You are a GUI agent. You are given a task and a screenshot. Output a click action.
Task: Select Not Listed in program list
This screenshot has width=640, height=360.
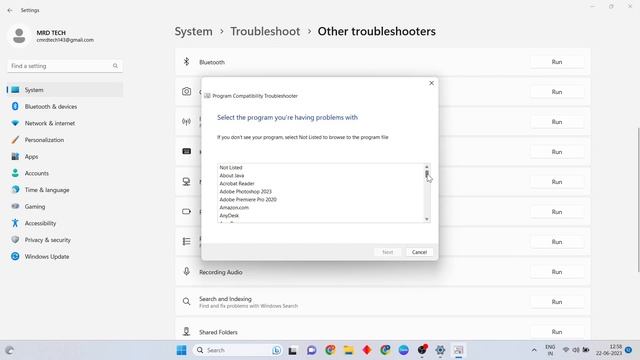click(x=231, y=167)
